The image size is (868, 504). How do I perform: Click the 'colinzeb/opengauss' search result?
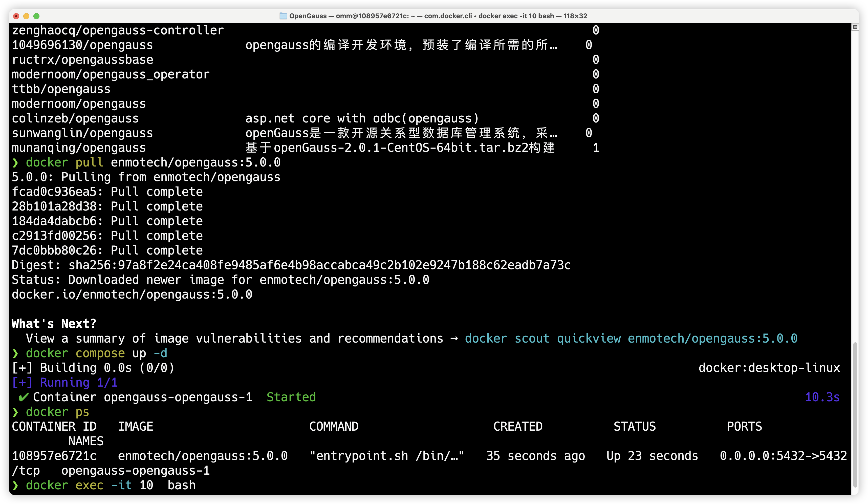click(75, 118)
